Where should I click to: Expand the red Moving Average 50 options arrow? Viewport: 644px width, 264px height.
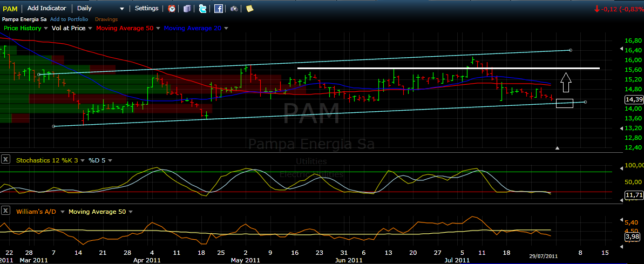[158, 28]
